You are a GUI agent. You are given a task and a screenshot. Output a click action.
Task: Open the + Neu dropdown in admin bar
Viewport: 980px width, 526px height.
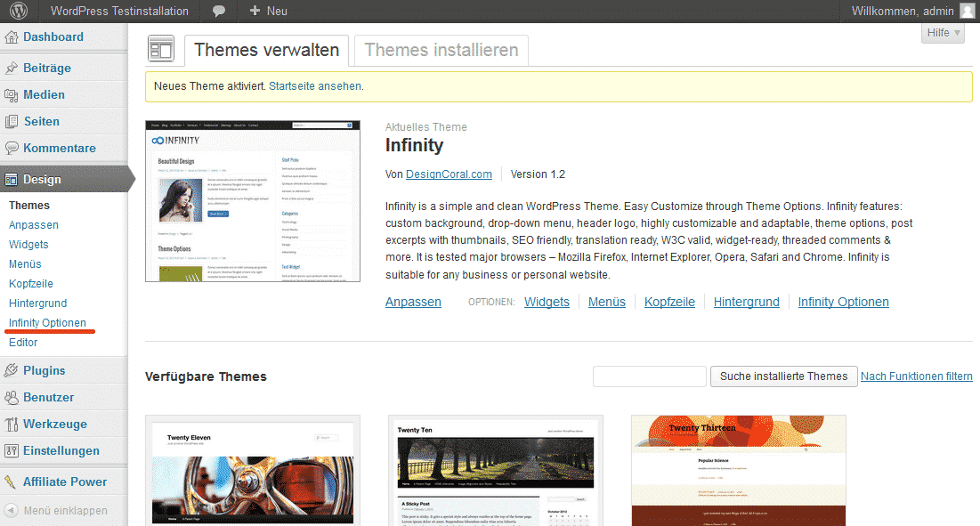pos(268,12)
